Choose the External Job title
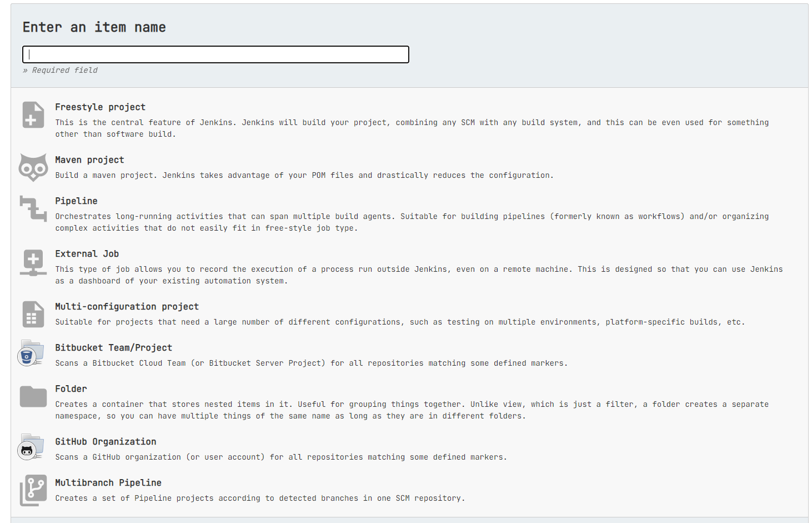This screenshot has width=812, height=523. pos(87,254)
